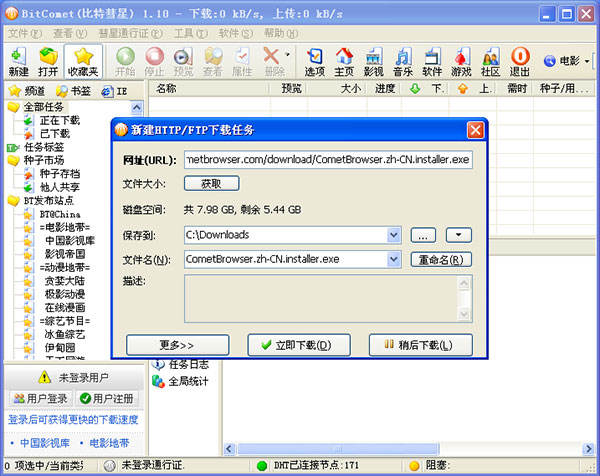Open the 社区 community toolbar icon
The height and width of the screenshot is (476, 600).
pos(491,61)
